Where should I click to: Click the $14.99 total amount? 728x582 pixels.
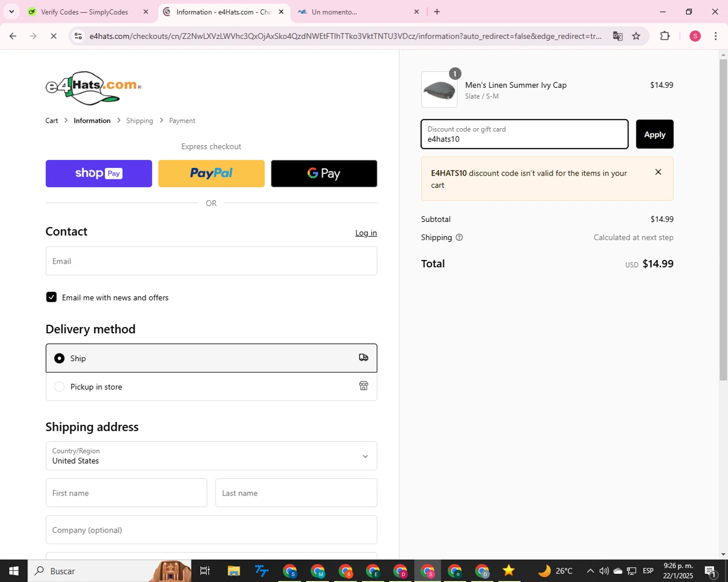[x=658, y=264]
